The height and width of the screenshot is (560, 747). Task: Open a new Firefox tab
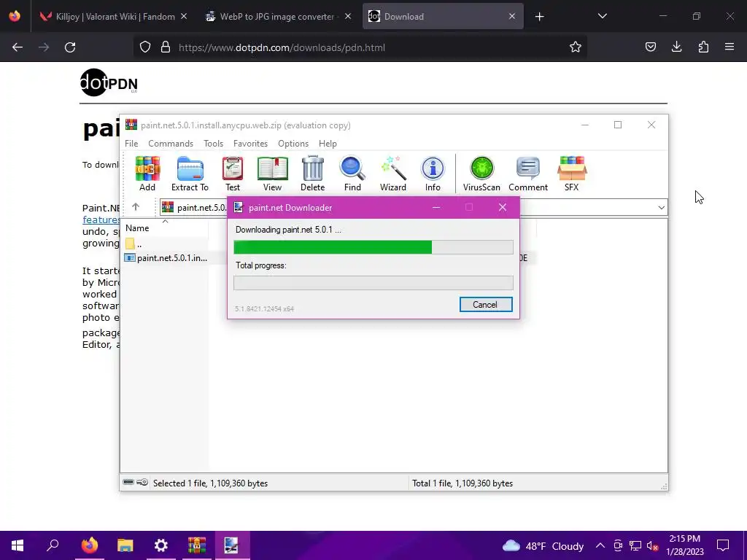[539, 17]
